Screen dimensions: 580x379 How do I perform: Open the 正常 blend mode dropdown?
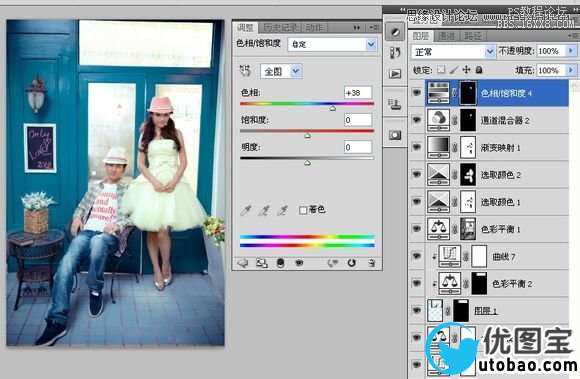click(453, 52)
